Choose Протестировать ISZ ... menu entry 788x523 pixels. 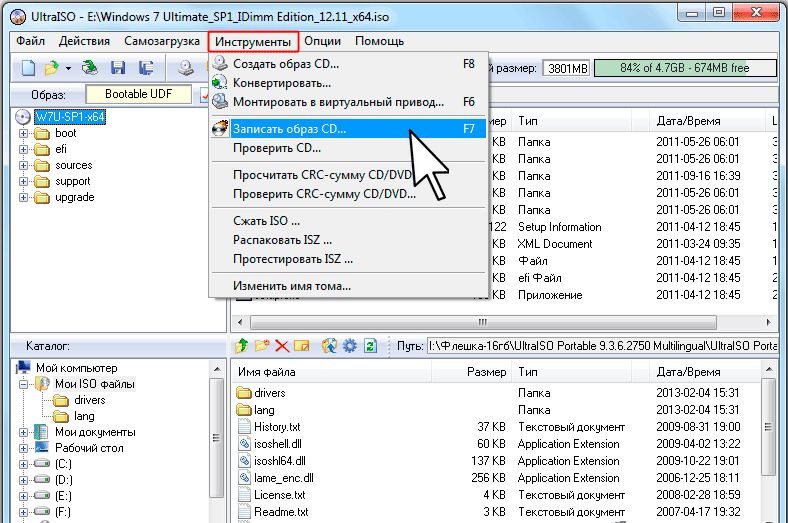tap(348, 259)
